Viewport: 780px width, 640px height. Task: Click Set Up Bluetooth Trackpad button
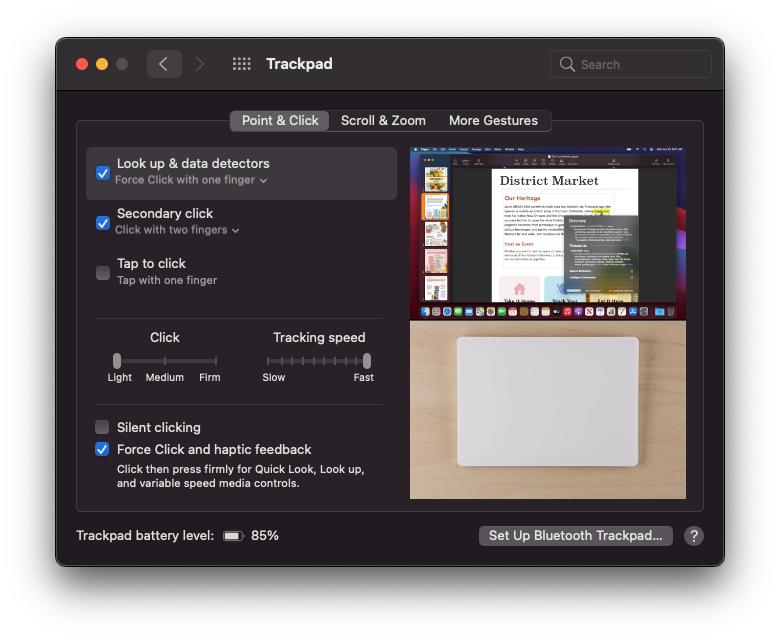click(575, 536)
